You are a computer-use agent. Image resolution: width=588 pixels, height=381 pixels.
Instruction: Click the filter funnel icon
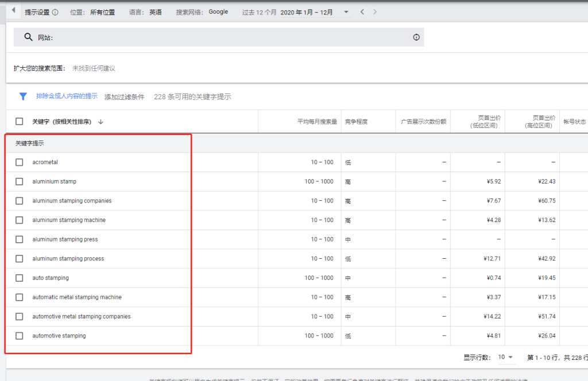[x=23, y=96]
